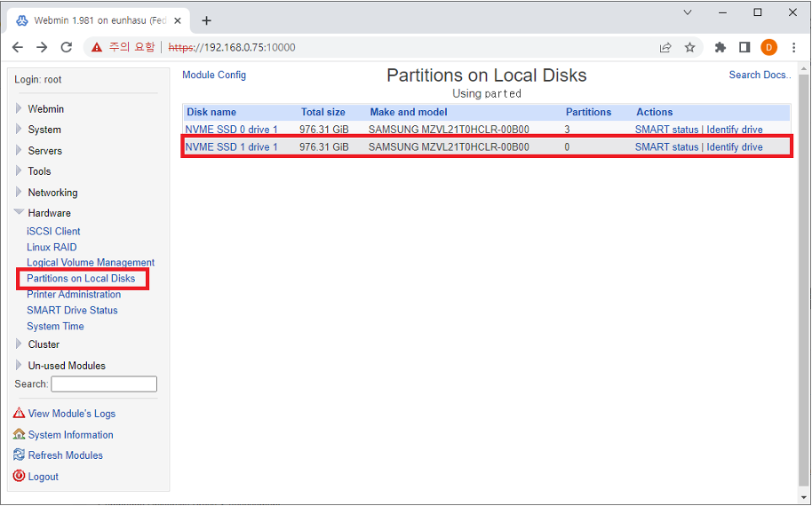Open a new browser tab
The image size is (812, 506).
point(207,20)
